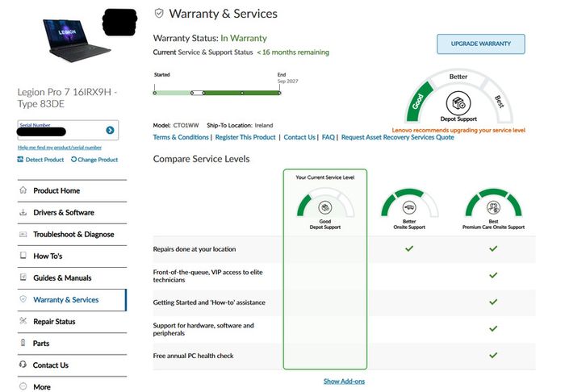This screenshot has height=392, width=565.
Task: Click 'Lenovo recommends upgrading your service level' text
Action: [458, 131]
